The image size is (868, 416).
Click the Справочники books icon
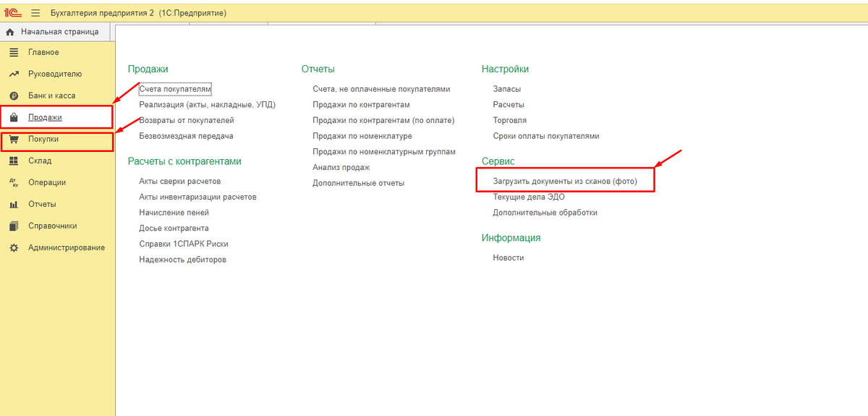point(13,226)
